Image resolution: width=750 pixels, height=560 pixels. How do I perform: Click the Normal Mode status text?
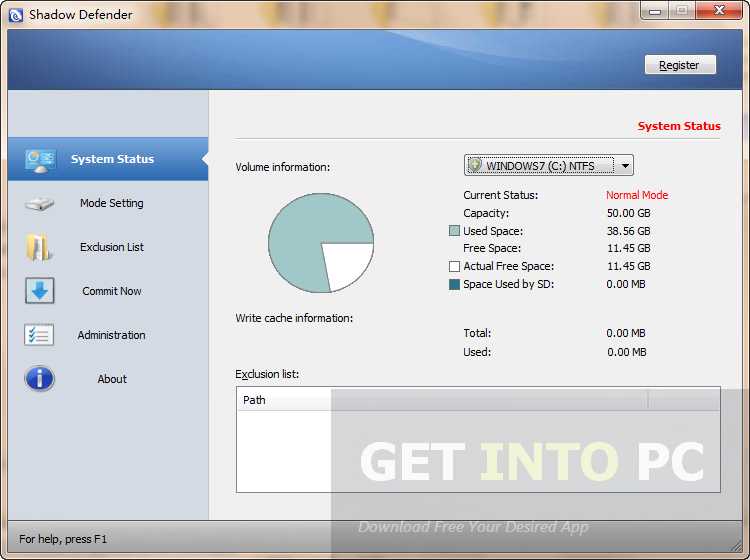(637, 195)
